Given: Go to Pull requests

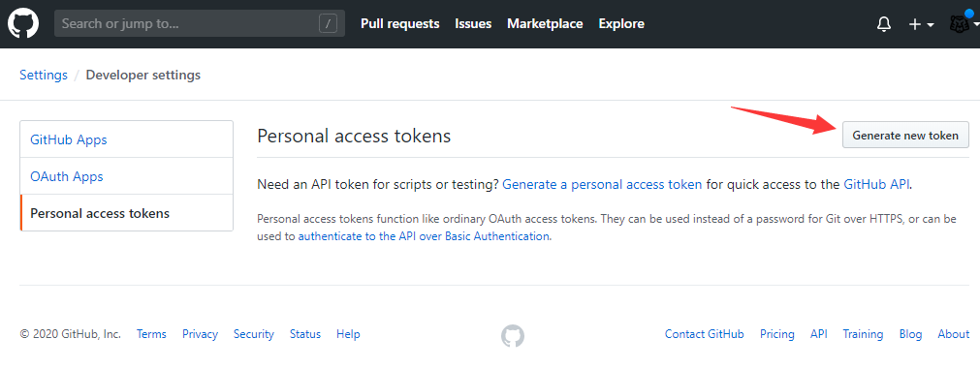Looking at the screenshot, I should coord(400,23).
